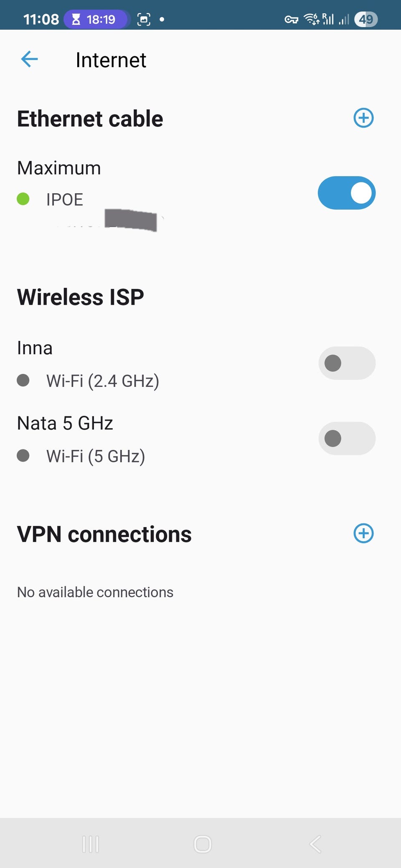Viewport: 401px width, 868px height.
Task: Tap the back arrow next to Internet
Action: tap(29, 59)
